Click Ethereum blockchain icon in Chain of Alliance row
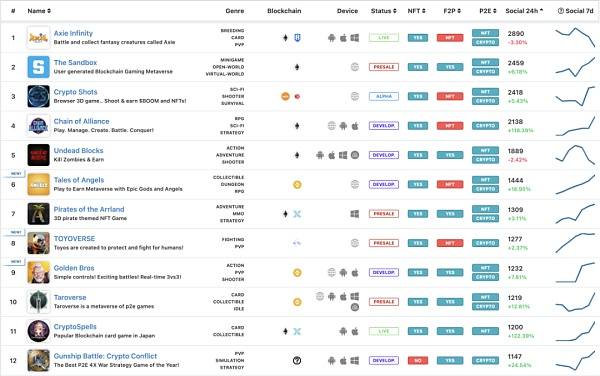This screenshot has height=376, width=600. (297, 126)
